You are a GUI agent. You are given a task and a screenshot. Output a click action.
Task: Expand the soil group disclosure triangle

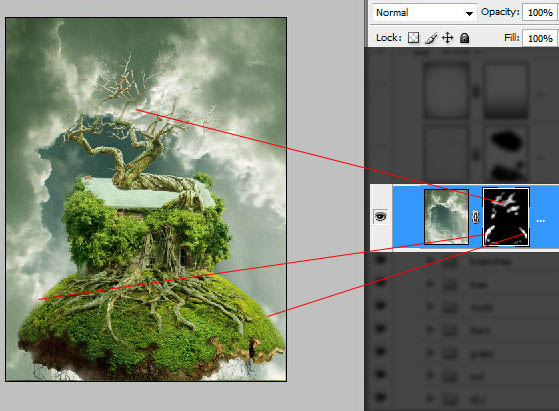430,376
